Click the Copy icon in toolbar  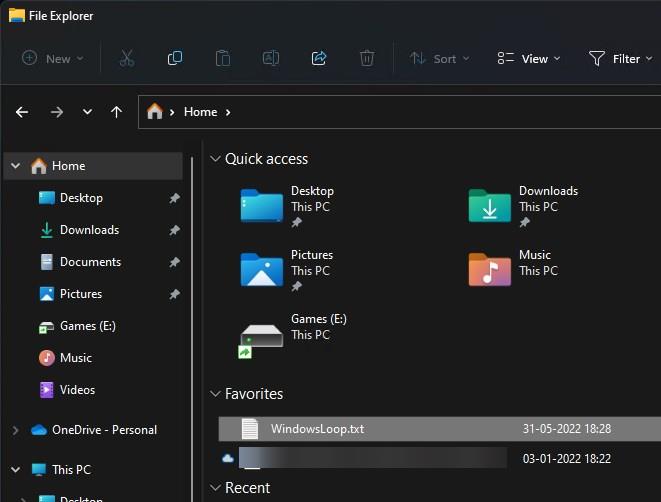(x=175, y=58)
